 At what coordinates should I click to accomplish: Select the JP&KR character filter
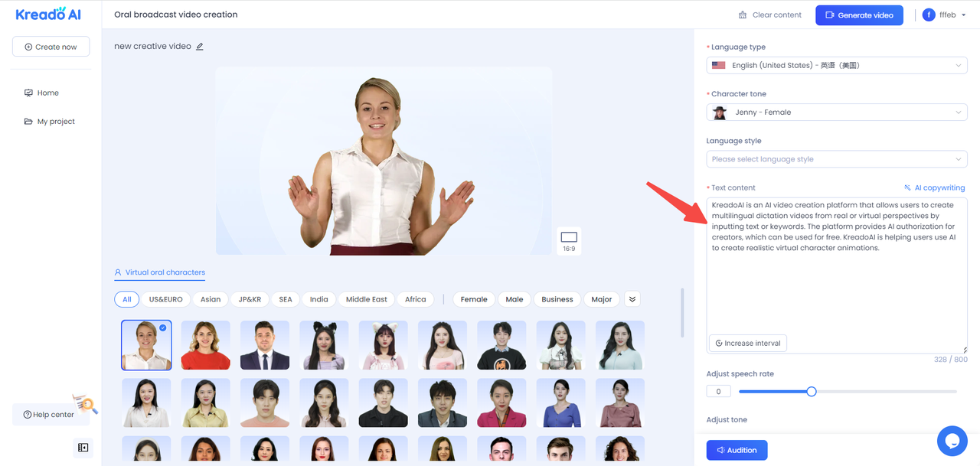(x=250, y=299)
